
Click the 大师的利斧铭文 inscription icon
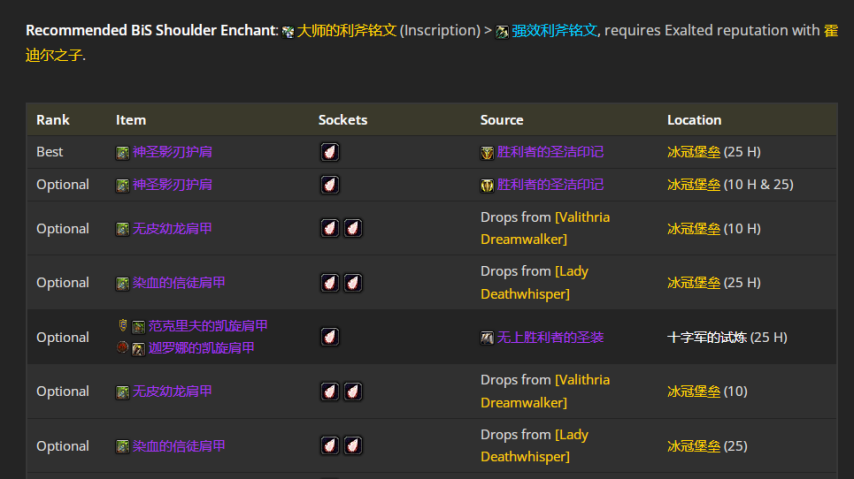[x=288, y=32]
